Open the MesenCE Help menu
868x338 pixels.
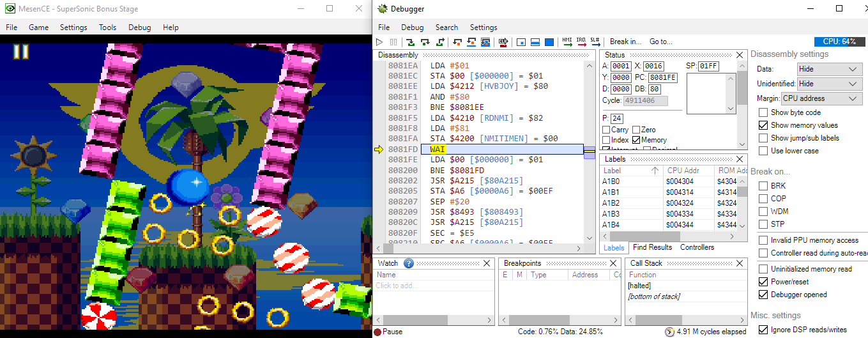(x=171, y=27)
